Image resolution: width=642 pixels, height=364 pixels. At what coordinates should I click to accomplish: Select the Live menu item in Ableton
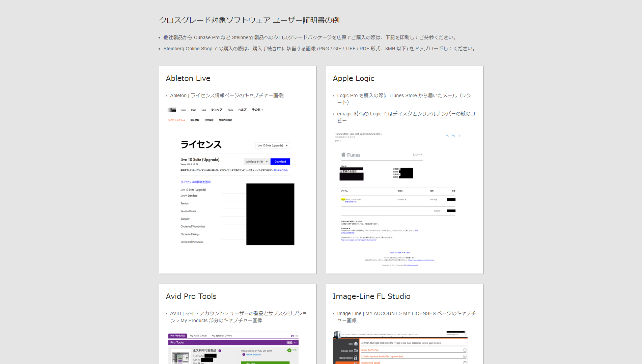184,110
